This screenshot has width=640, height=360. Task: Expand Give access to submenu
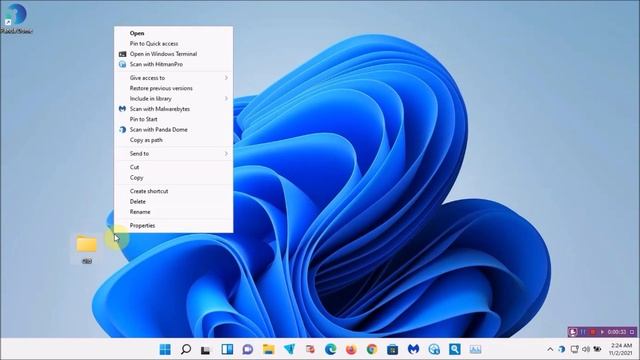coord(174,78)
